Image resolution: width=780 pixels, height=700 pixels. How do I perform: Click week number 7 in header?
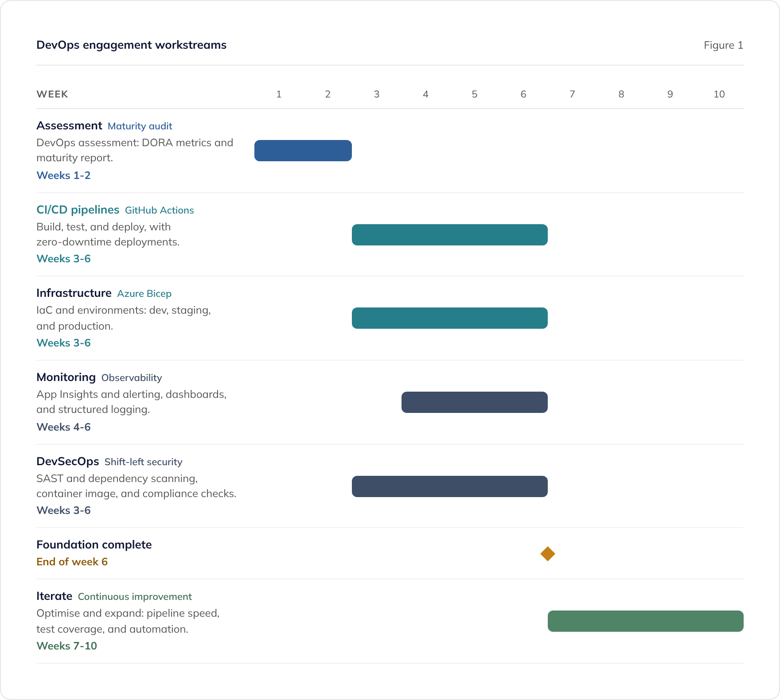pyautogui.click(x=572, y=94)
